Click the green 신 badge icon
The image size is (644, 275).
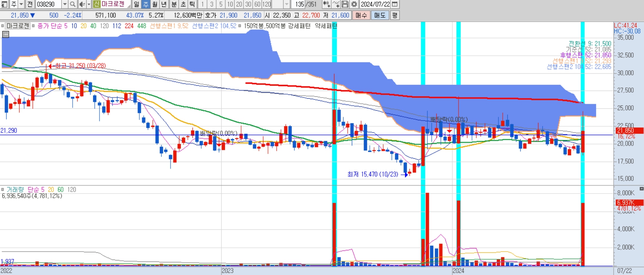click(x=97, y=4)
